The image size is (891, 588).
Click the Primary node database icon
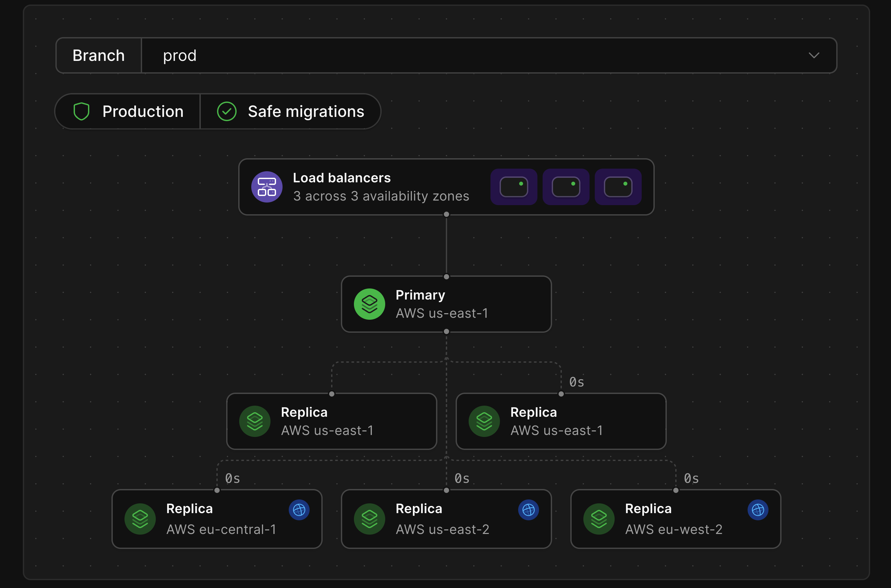(x=369, y=304)
